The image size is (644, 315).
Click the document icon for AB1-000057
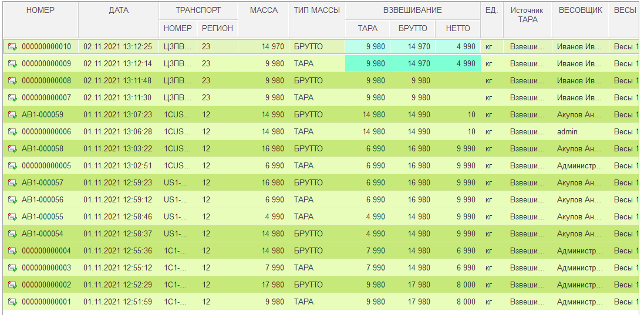pos(12,183)
